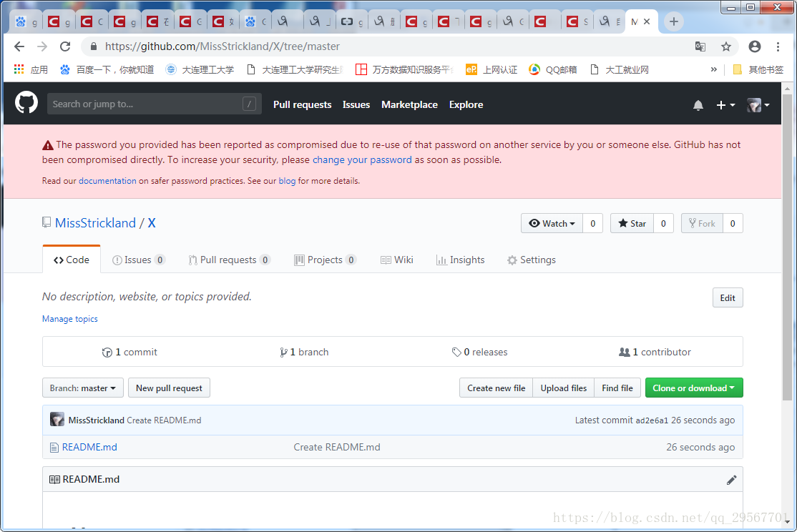797x532 pixels.
Task: Click New pull request
Action: pyautogui.click(x=169, y=388)
